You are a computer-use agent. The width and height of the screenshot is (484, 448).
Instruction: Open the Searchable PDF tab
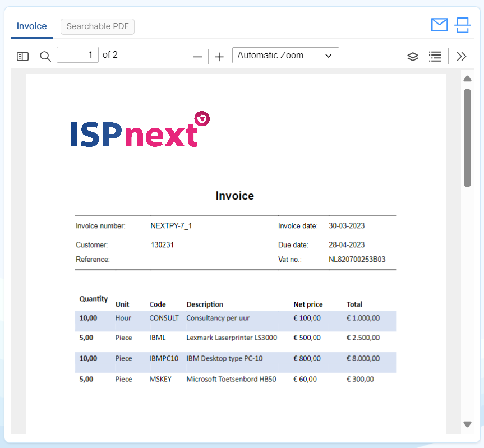(98, 26)
